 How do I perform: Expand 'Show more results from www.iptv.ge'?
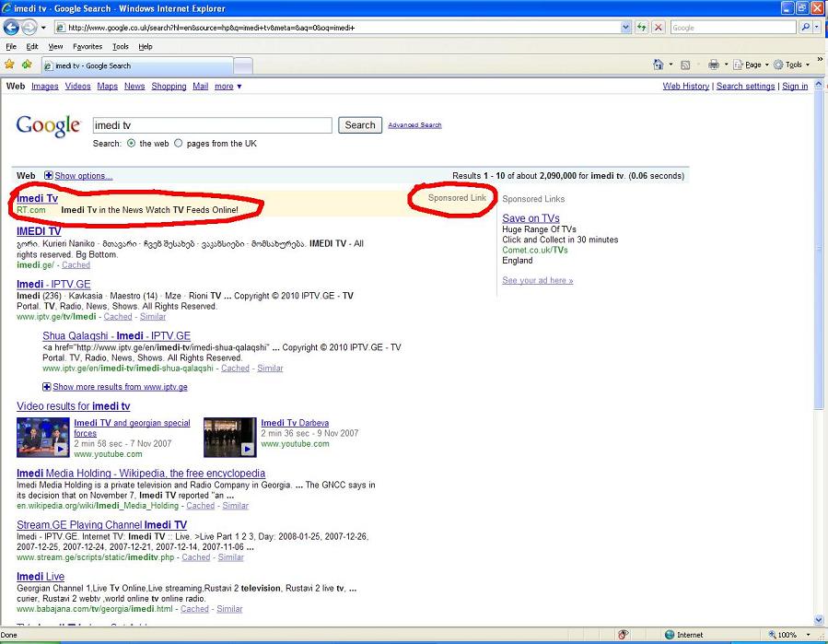coord(120,387)
